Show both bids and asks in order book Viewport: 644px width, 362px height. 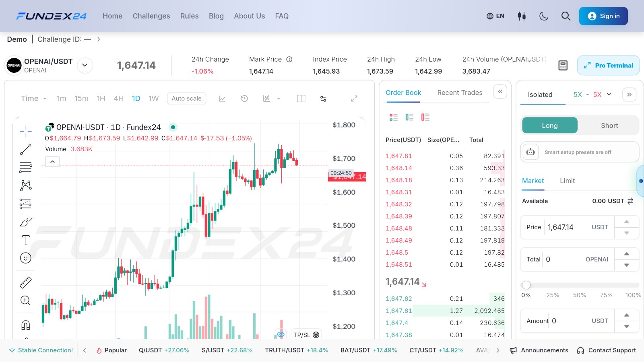tap(394, 117)
